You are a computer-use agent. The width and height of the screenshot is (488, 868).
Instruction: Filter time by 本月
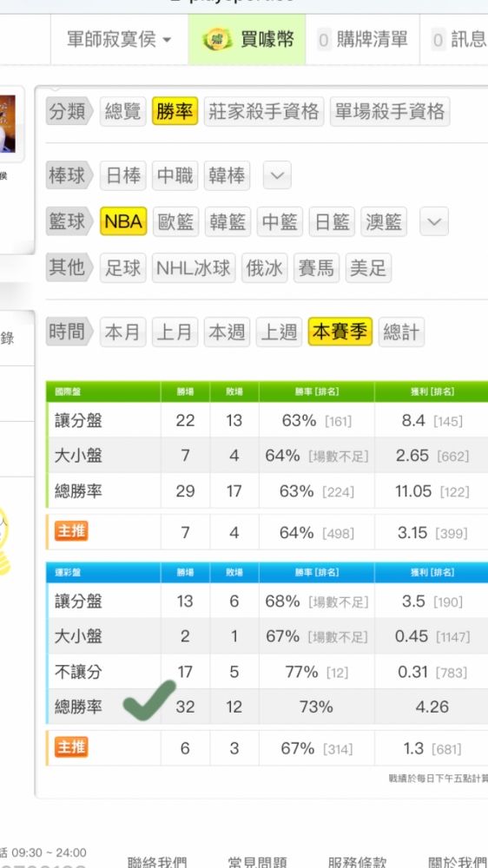(x=123, y=332)
